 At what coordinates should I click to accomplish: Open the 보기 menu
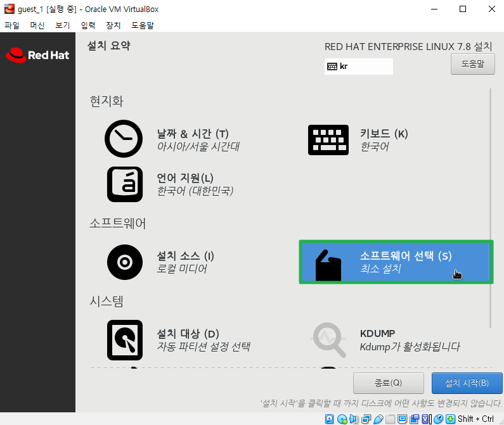point(62,25)
